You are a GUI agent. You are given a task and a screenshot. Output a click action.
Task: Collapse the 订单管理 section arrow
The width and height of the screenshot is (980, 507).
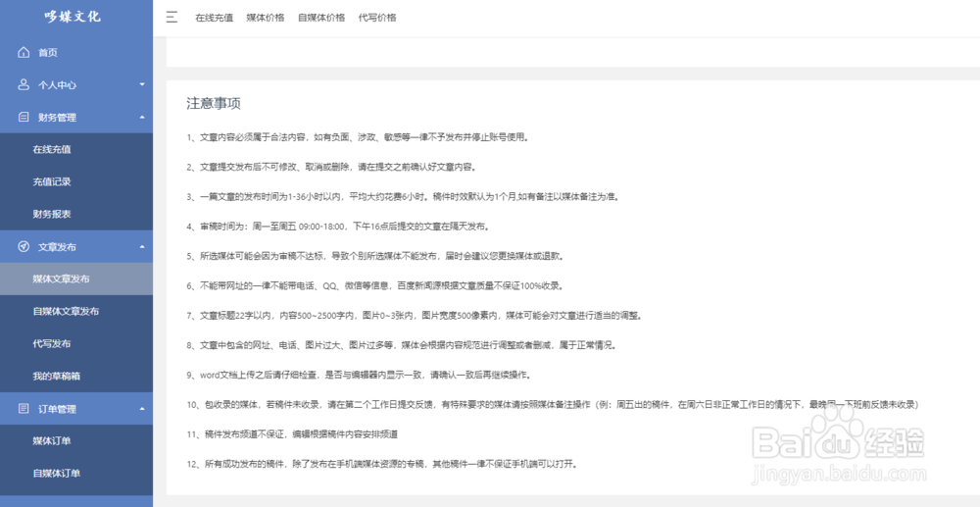142,409
